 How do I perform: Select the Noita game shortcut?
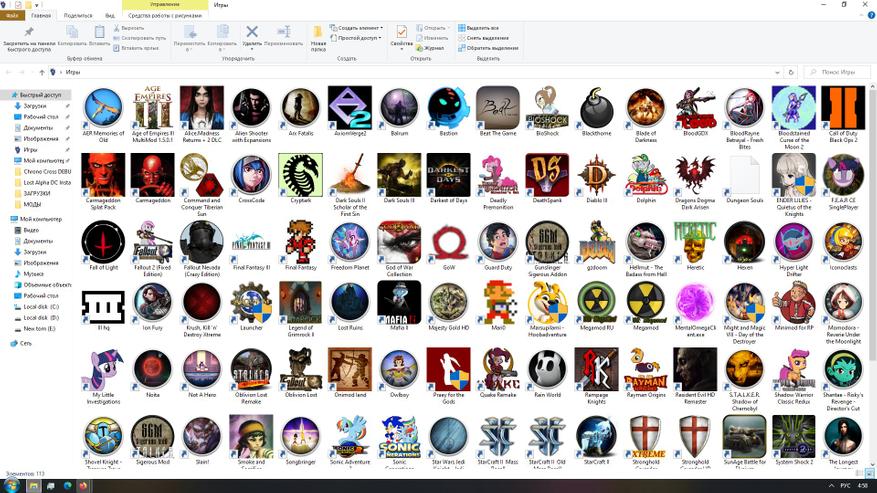point(153,369)
